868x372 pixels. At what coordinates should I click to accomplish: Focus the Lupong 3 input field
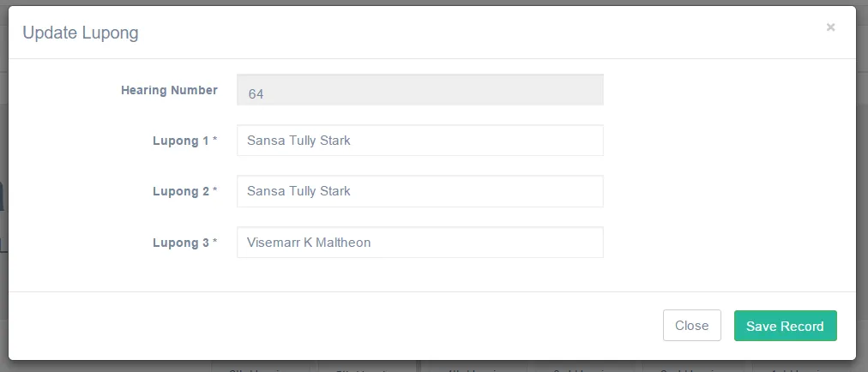coord(419,243)
